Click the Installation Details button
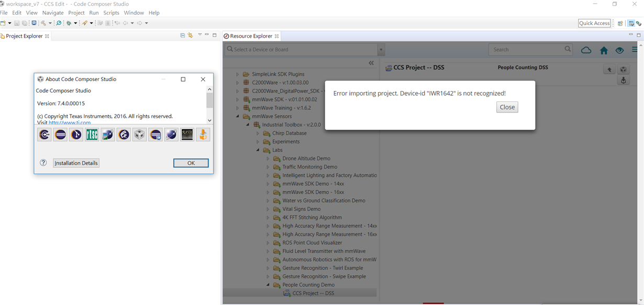 pos(76,163)
